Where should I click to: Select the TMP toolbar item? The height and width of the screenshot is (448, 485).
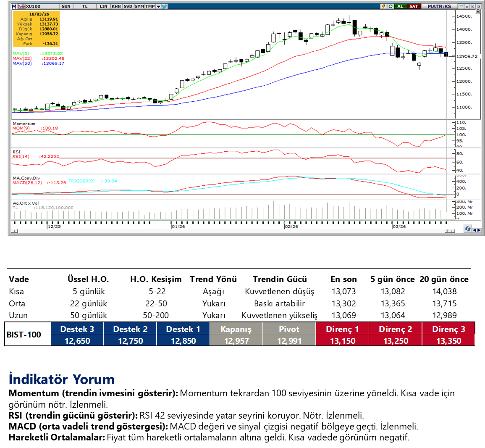pos(150,6)
